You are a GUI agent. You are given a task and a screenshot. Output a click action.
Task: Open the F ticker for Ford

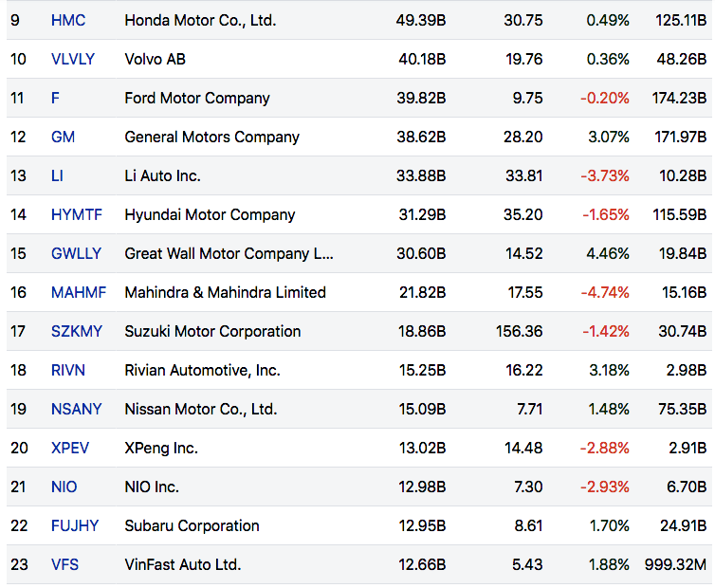point(56,98)
